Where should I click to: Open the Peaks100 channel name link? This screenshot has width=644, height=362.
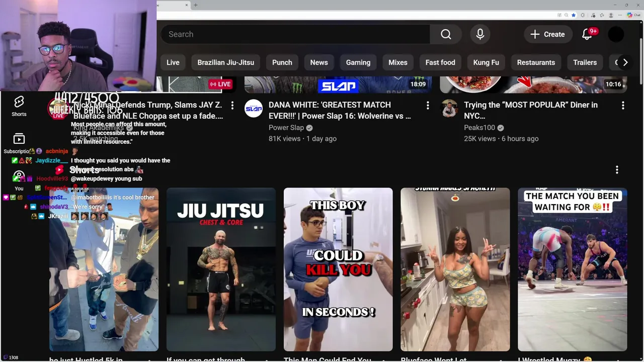(x=479, y=128)
